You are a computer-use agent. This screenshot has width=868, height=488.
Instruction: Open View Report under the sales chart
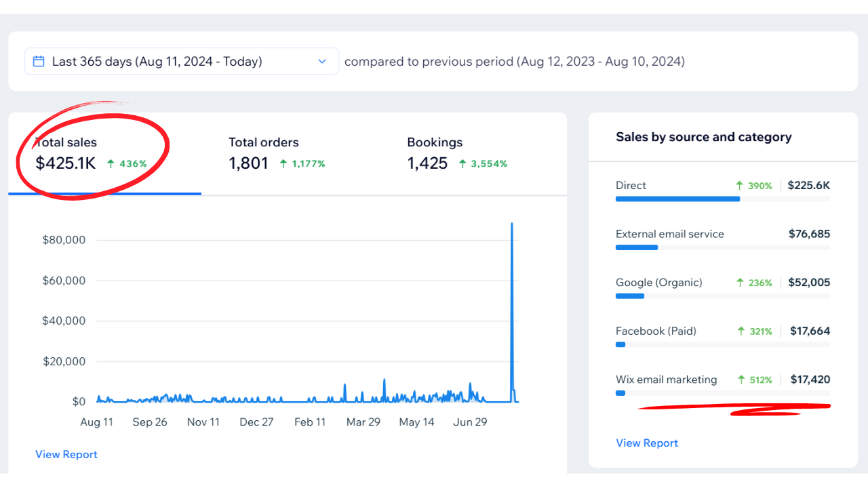[66, 454]
